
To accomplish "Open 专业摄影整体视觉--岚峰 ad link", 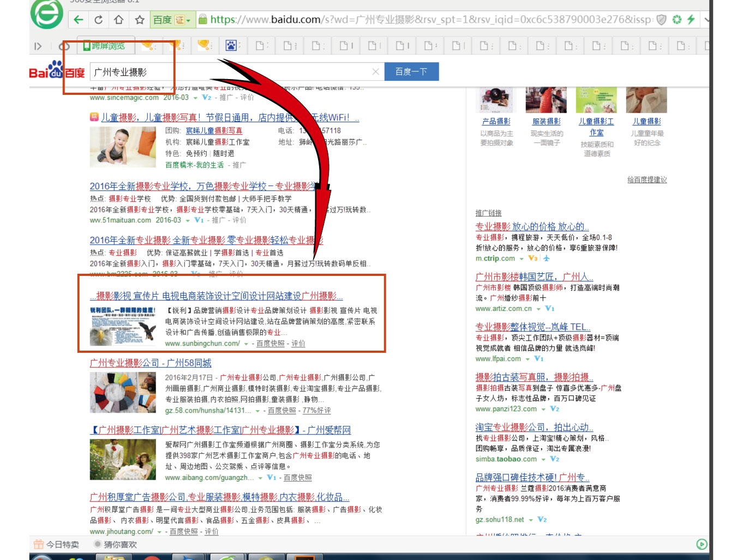I will pyautogui.click(x=533, y=327).
